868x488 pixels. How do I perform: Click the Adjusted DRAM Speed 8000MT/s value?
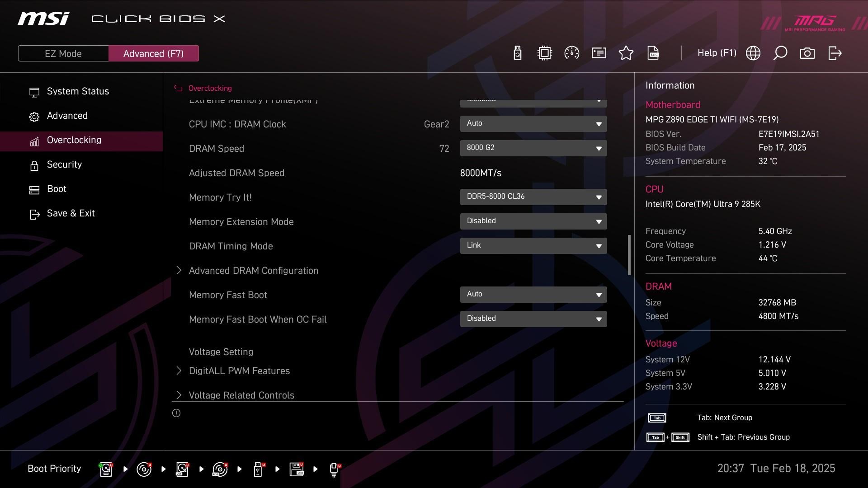coord(481,173)
